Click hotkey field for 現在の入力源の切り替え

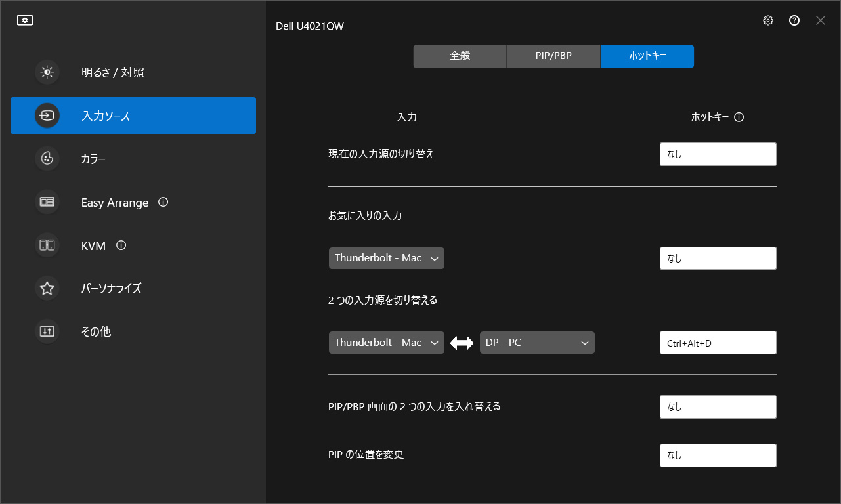click(x=718, y=154)
